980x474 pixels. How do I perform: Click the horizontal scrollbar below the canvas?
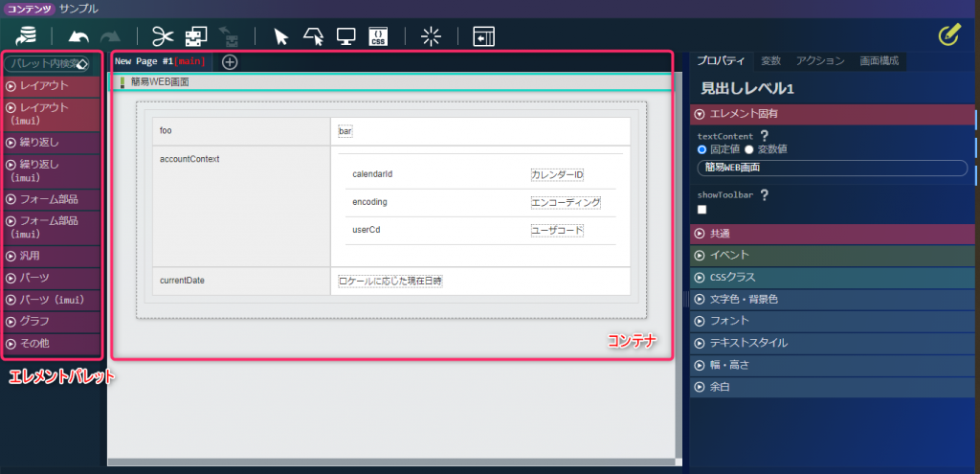pyautogui.click(x=391, y=462)
